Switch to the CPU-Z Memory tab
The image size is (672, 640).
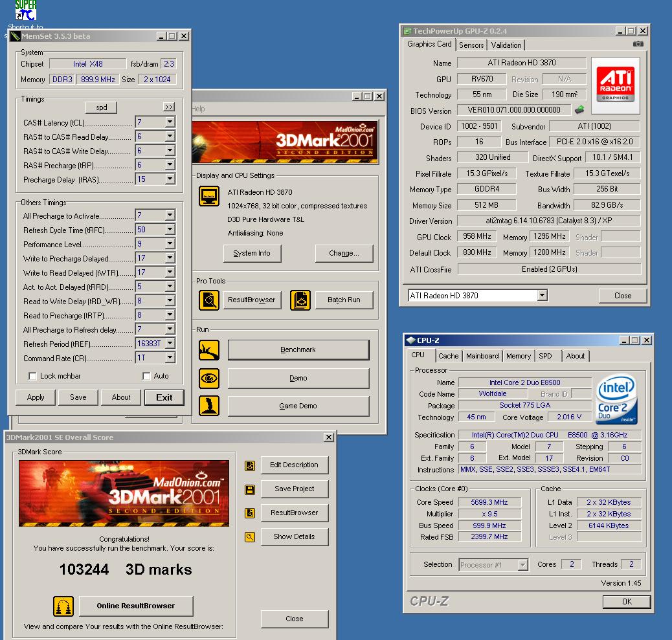[518, 356]
